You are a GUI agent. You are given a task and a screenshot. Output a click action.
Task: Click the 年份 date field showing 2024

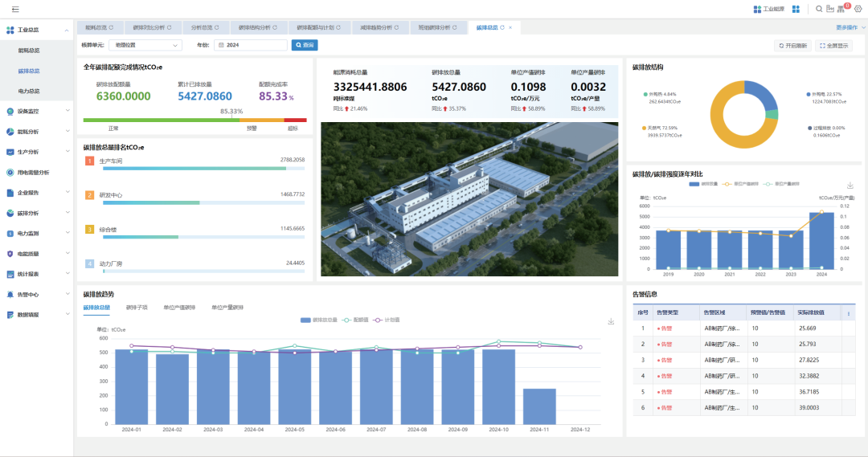pyautogui.click(x=251, y=46)
